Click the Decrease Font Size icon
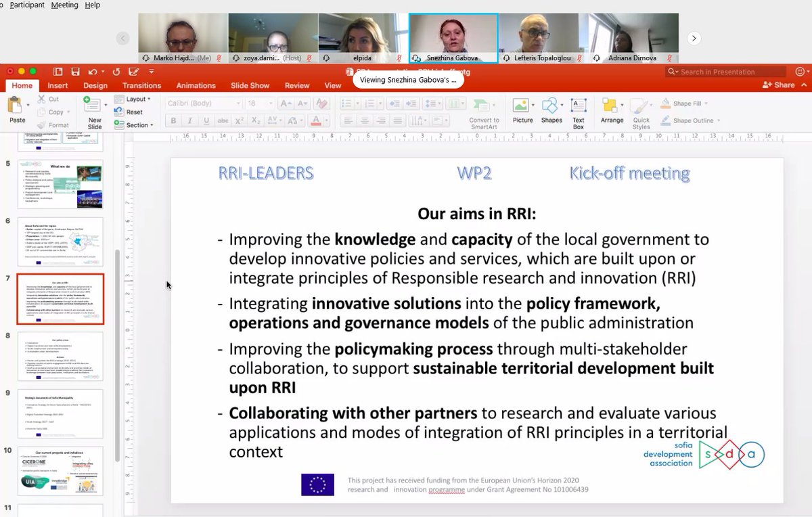The width and height of the screenshot is (812, 517). (x=302, y=104)
